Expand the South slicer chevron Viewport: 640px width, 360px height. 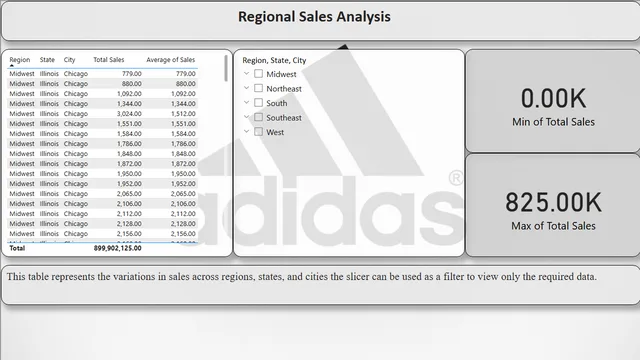pos(246,102)
